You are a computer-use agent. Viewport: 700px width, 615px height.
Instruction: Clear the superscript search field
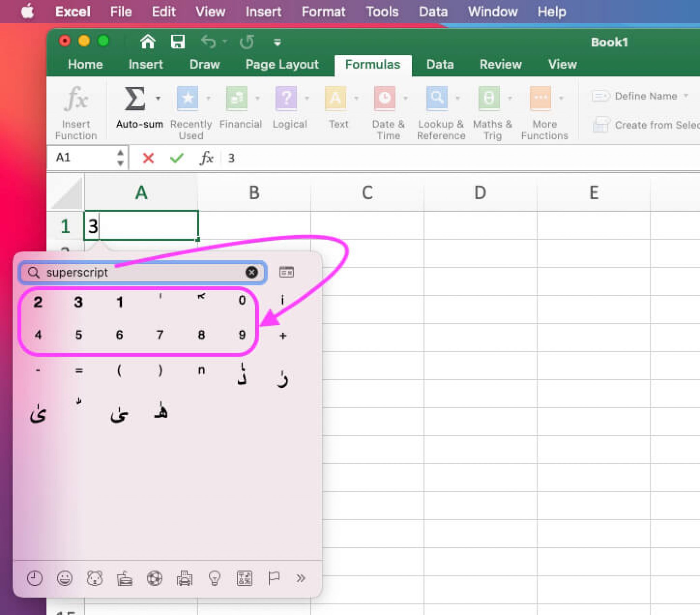coord(252,272)
